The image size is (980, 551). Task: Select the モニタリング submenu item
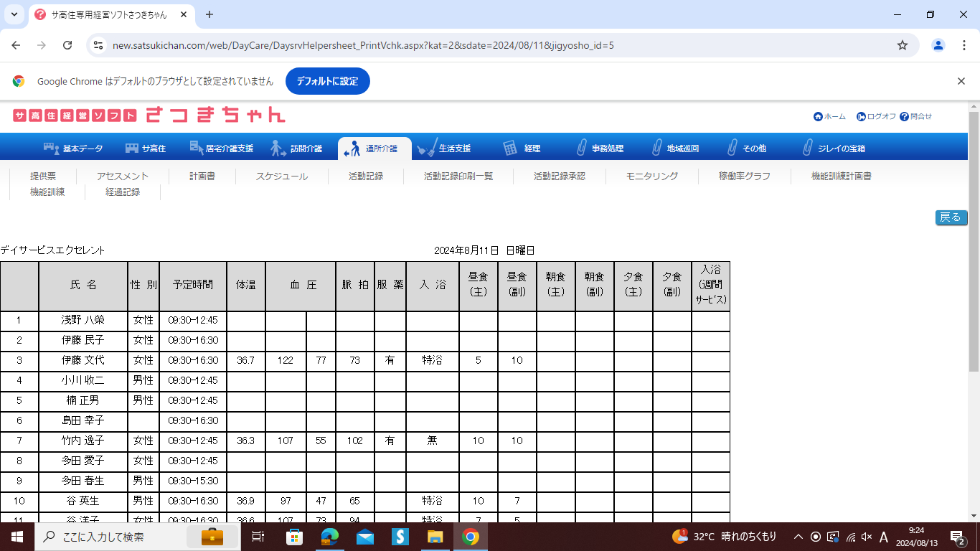(x=651, y=176)
